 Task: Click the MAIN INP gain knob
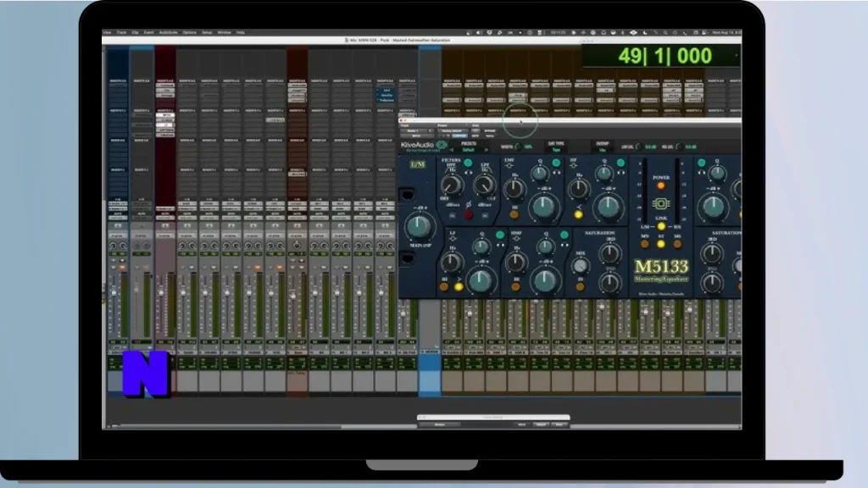pyautogui.click(x=419, y=226)
